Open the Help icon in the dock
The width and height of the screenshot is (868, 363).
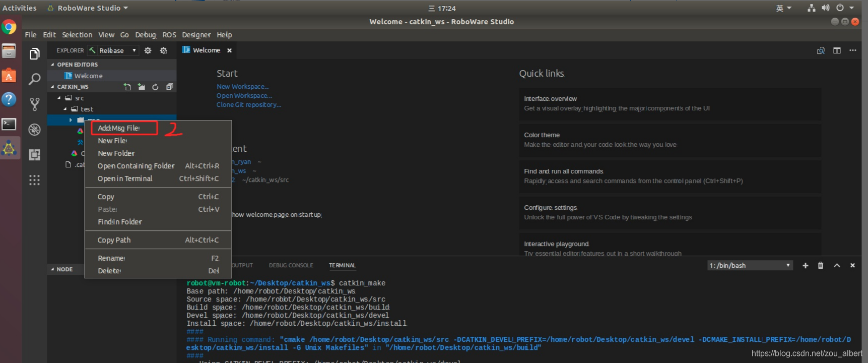pyautogui.click(x=9, y=99)
